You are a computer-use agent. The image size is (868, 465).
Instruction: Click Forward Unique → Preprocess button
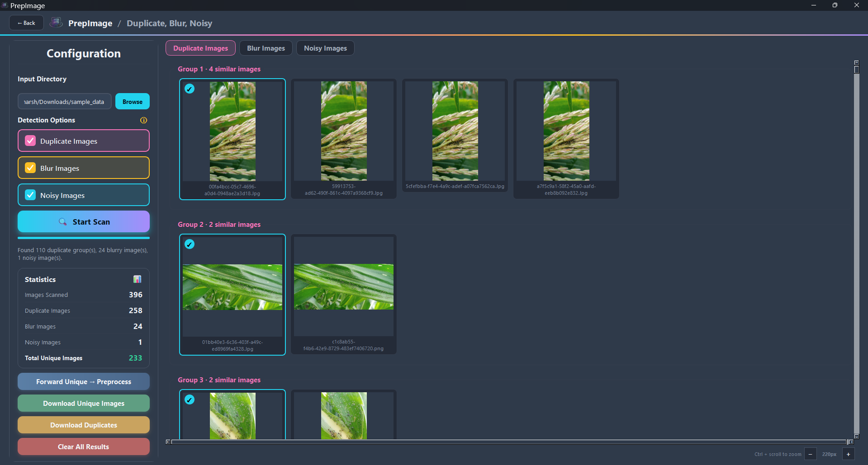pyautogui.click(x=84, y=381)
